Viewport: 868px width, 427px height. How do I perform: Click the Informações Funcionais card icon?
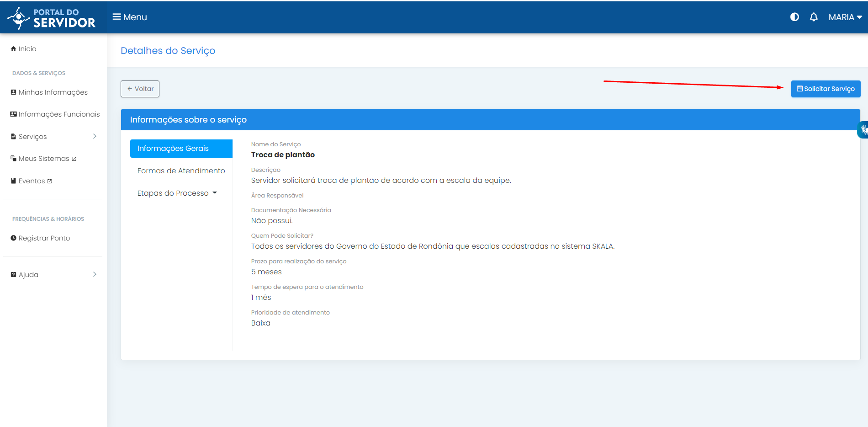coord(13,114)
